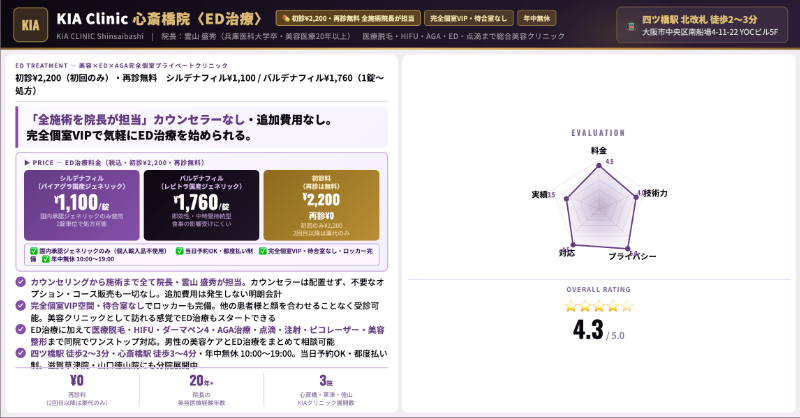Screen dimensions: 800x418
Task: Select the 完全個室VIP・待合室なし header tag
Action: click(x=467, y=18)
